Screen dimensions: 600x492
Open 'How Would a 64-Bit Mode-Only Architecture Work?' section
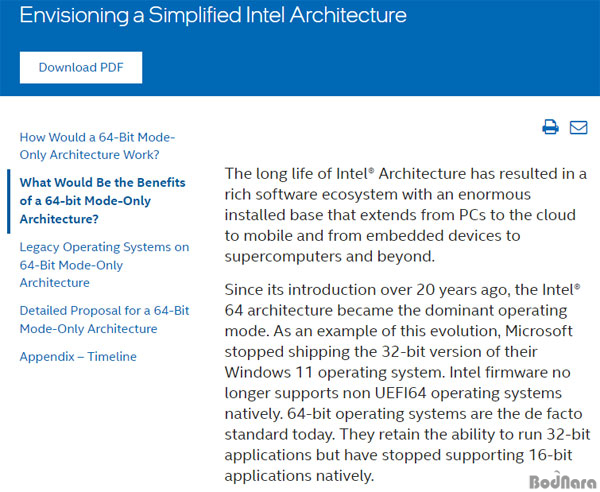click(97, 146)
